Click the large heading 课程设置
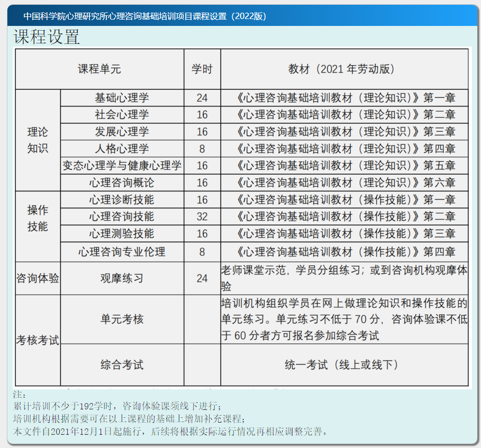The width and height of the screenshot is (481, 448). (x=47, y=37)
